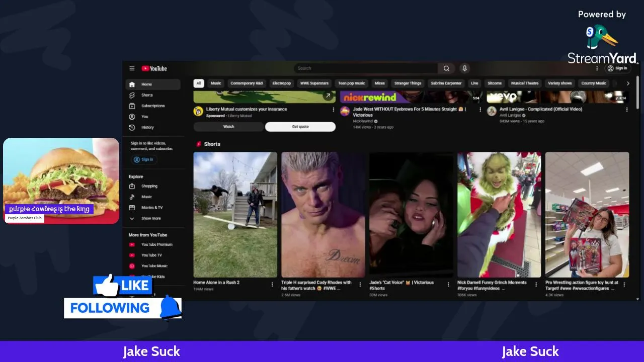Image resolution: width=644 pixels, height=362 pixels.
Task: Open Home in the YouTube sidebar
Action: [153, 84]
